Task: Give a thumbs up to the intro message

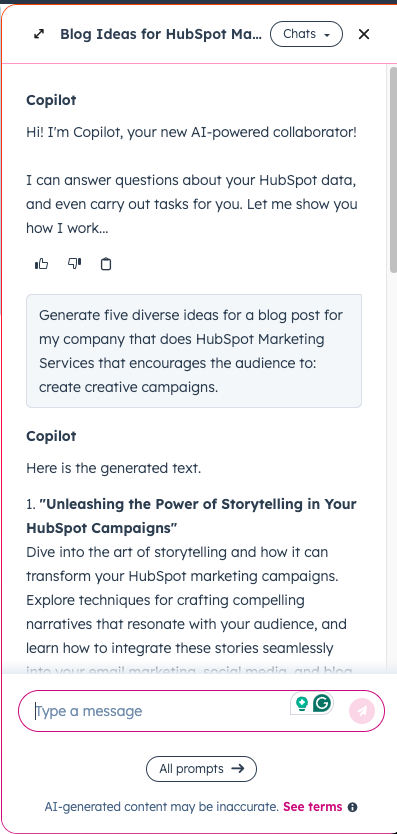Action: [x=42, y=264]
